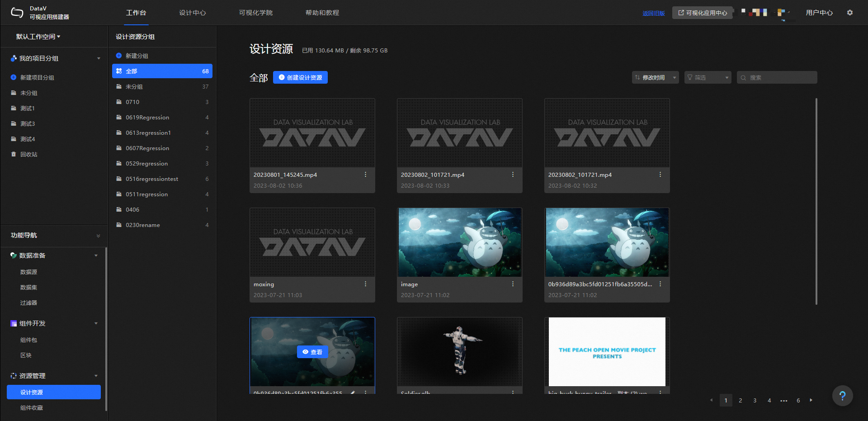Select the 0619Regression group

coord(162,117)
